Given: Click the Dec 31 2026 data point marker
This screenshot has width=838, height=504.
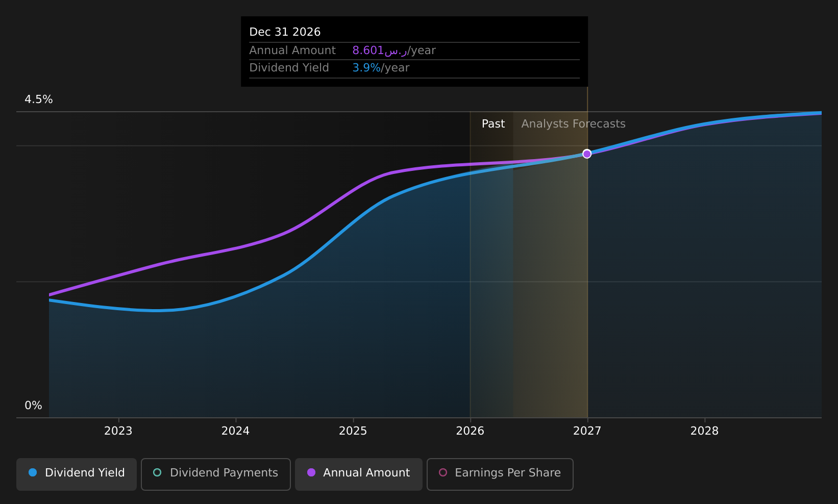Looking at the screenshot, I should 587,154.
